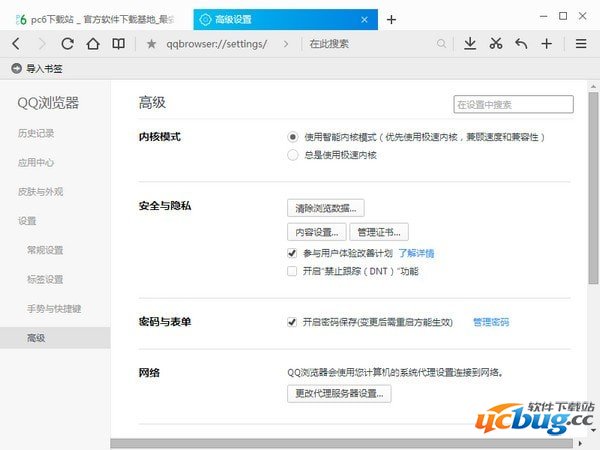Screen dimensions: 600x450
Task: Click the 在设置中搜索 search field
Action: [x=513, y=104]
